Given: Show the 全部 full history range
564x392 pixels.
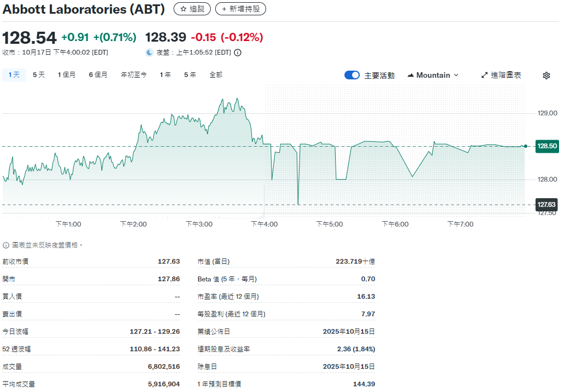Looking at the screenshot, I should point(216,75).
